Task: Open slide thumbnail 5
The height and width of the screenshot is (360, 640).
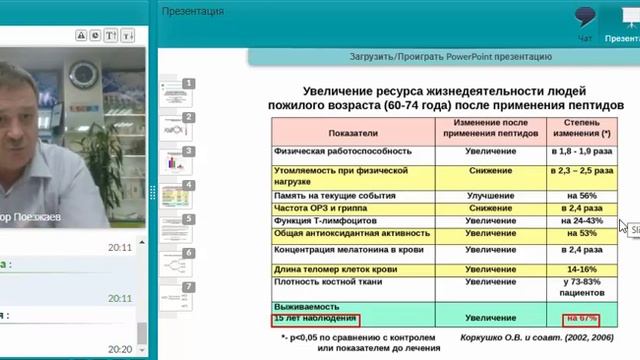Action: click(x=177, y=229)
